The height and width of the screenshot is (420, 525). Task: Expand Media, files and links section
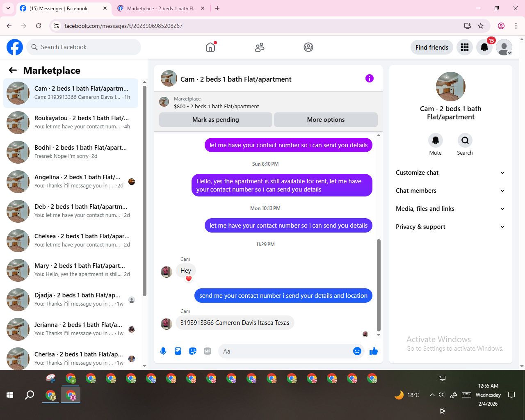tap(450, 209)
